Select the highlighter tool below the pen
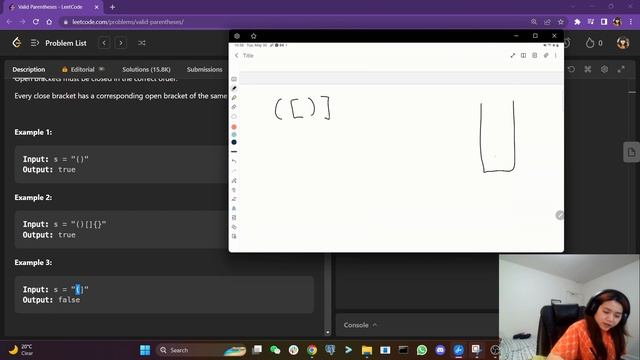The image size is (640, 360). pos(234,98)
